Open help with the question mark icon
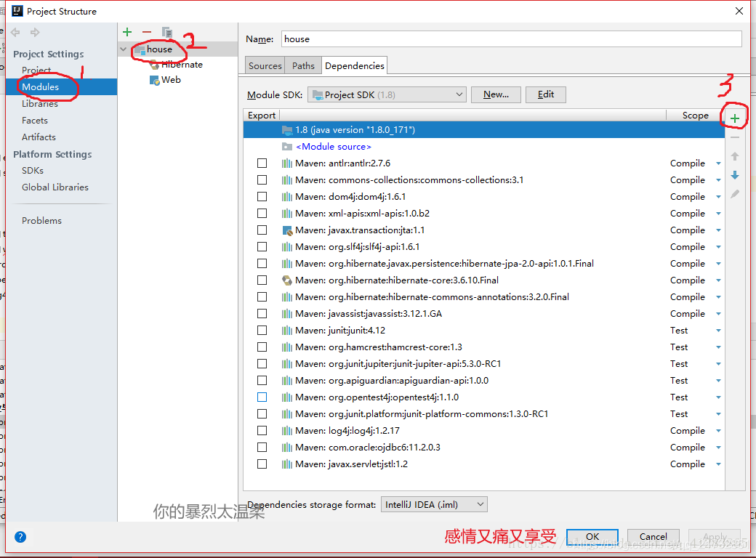This screenshot has width=756, height=558. (x=20, y=537)
